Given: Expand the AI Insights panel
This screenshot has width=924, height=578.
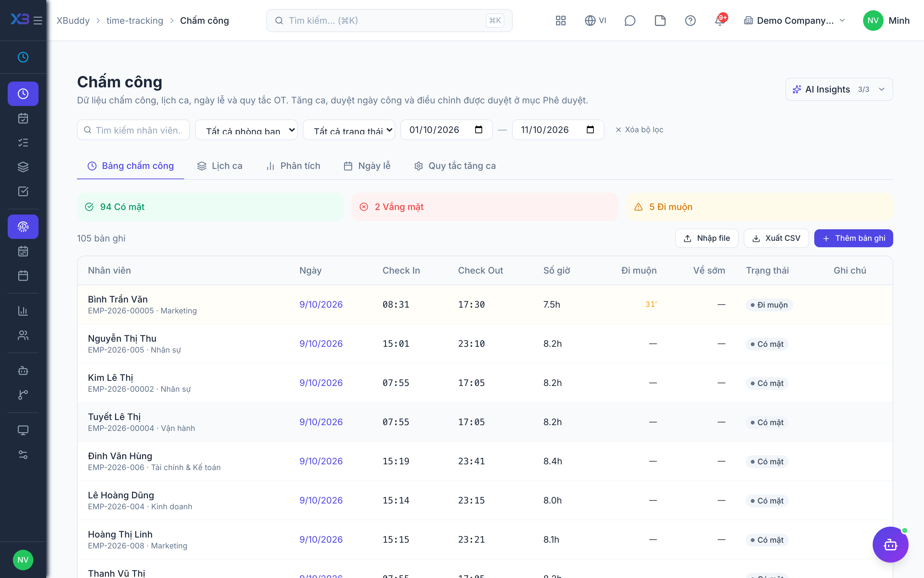Looking at the screenshot, I should [839, 90].
